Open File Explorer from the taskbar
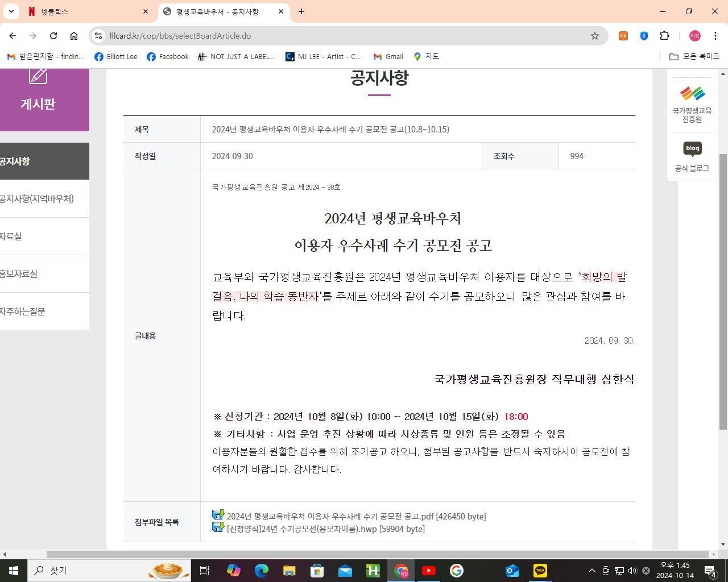This screenshot has width=728, height=582. 289,571
